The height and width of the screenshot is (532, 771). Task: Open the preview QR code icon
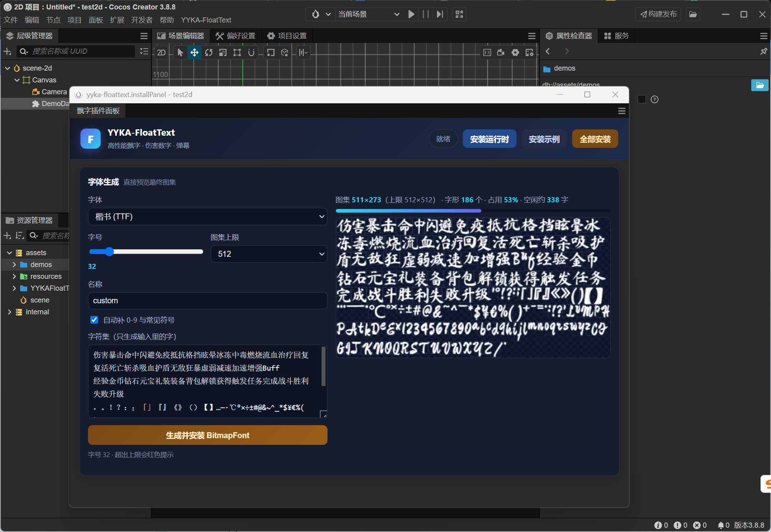(459, 14)
